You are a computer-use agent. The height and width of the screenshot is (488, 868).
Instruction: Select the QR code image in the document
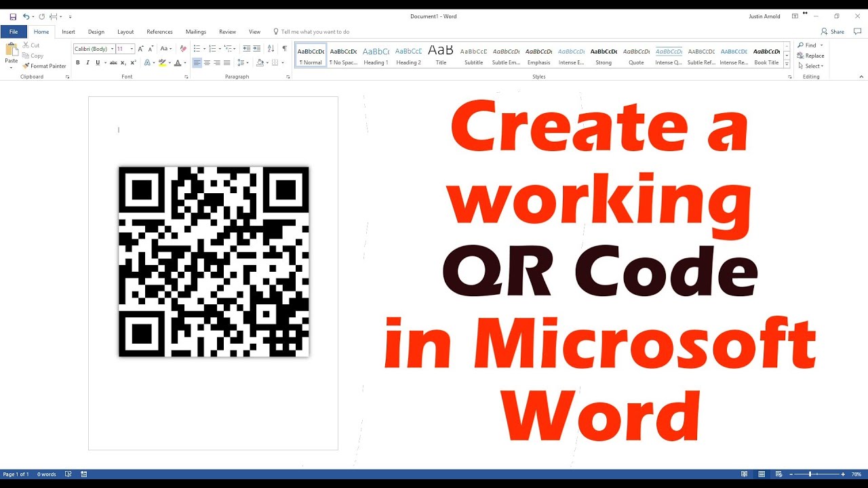tap(214, 262)
